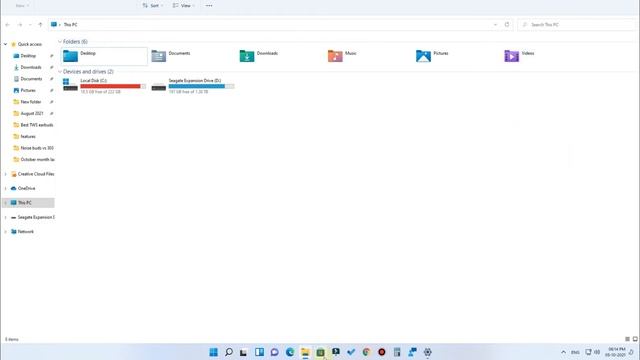Open the October month folder in the sidebar
The image size is (640, 360).
(33, 160)
